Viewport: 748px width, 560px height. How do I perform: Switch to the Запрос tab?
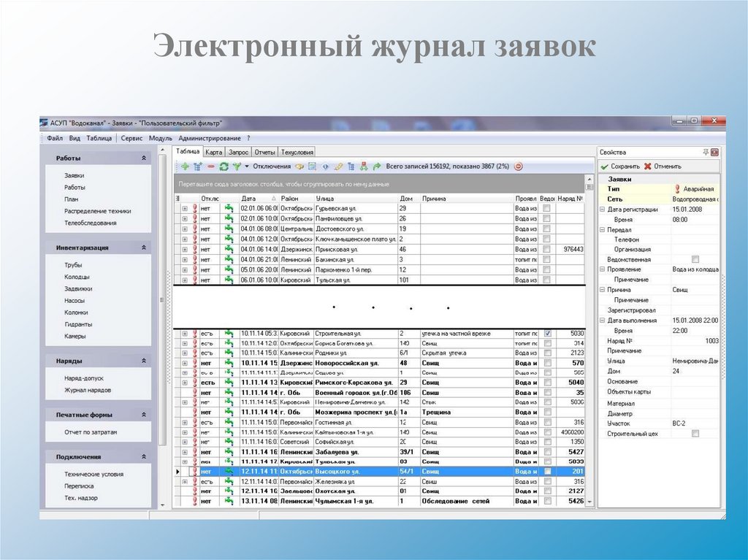[238, 152]
